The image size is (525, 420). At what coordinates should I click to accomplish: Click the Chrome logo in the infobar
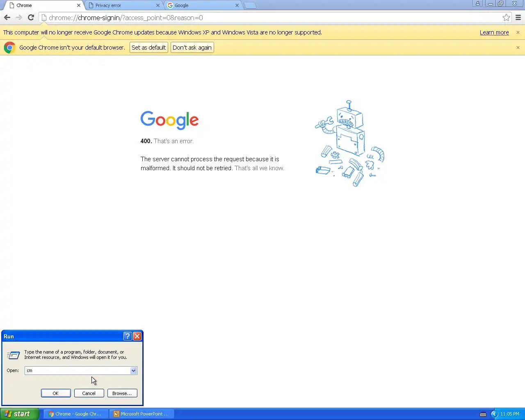coord(9,48)
